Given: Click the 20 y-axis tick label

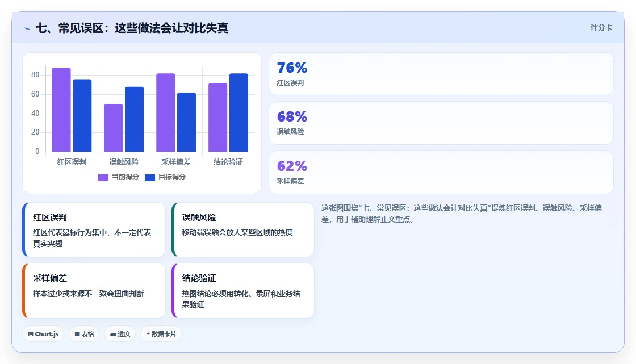Looking at the screenshot, I should point(35,132).
